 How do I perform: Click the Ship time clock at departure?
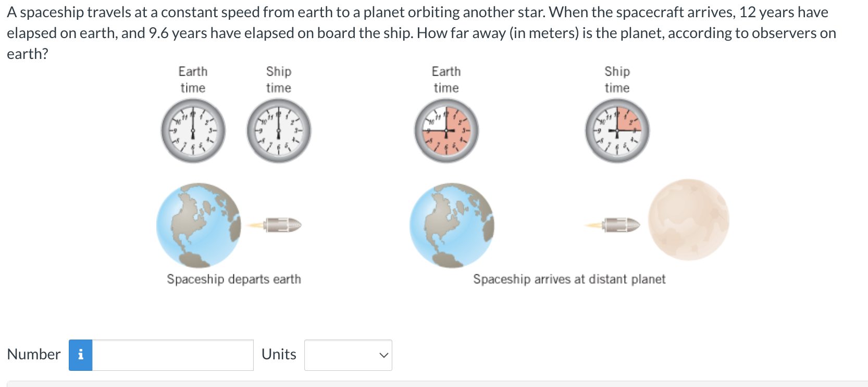coord(278,131)
